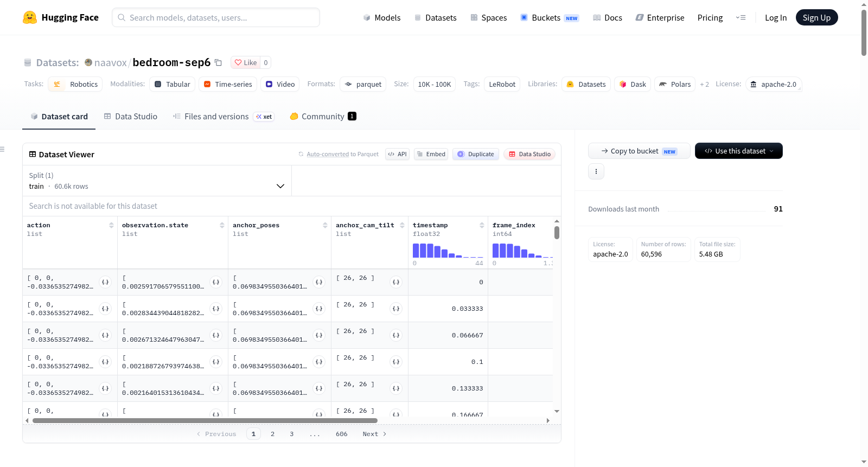The image size is (868, 467).
Task: Expand anchor_cam_tilt cell in the first row
Action: coord(396,282)
